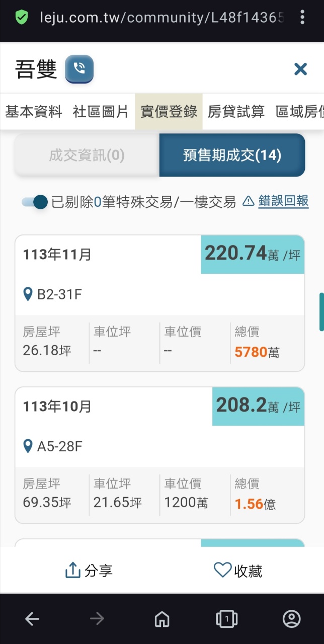Open the browser tabs switcher
Image resolution: width=324 pixels, height=644 pixels.
coord(226,619)
